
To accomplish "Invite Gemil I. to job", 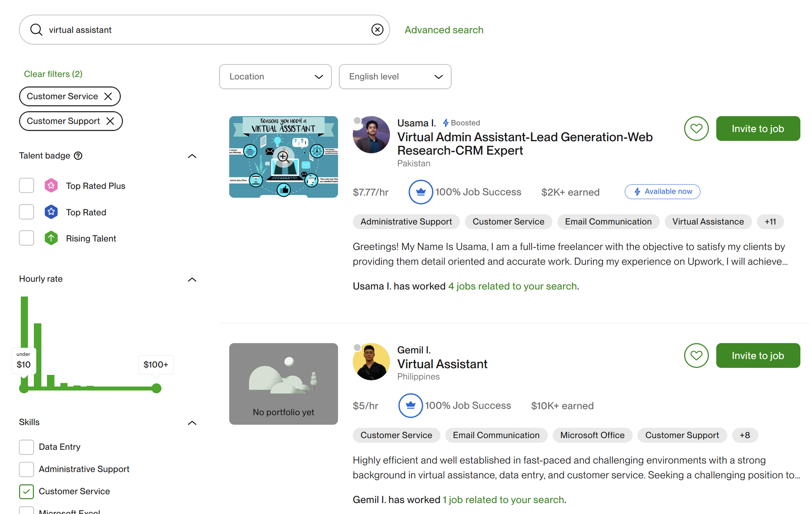I will coord(758,355).
